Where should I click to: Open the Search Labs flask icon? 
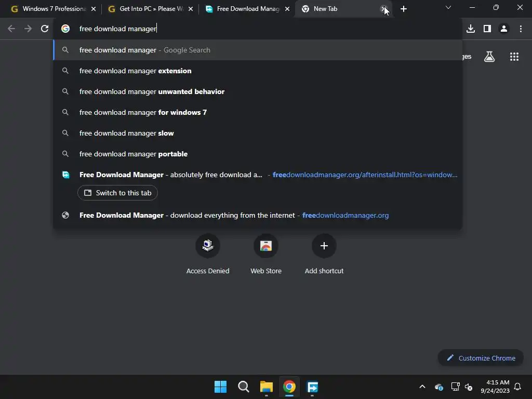(x=489, y=57)
